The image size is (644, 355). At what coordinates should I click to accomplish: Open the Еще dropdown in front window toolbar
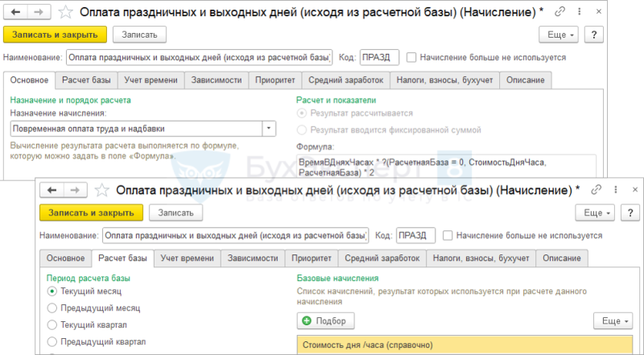[x=595, y=213]
